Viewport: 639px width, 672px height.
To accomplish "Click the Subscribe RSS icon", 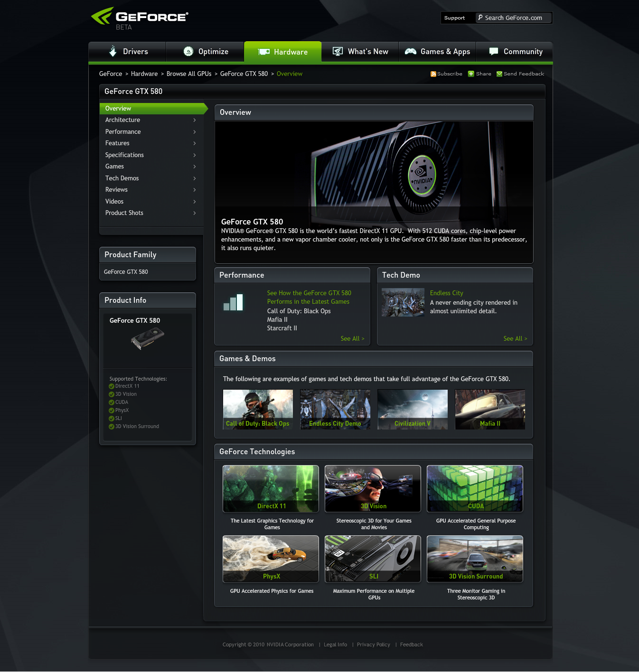I will click(x=433, y=74).
